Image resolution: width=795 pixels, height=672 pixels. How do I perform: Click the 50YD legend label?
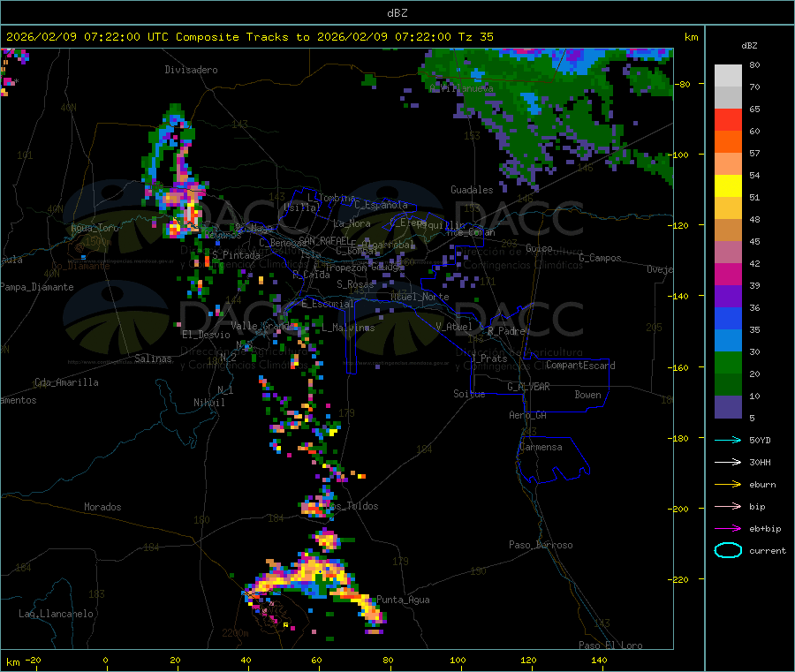coord(760,440)
